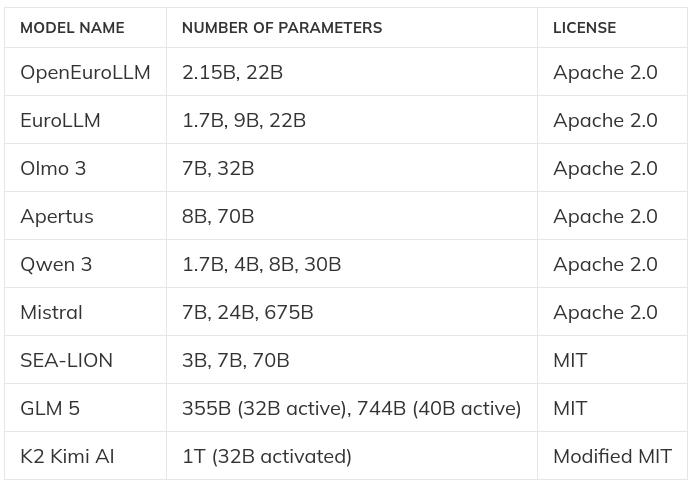696x485 pixels.
Task: Click the Qwen 3 model name
Action: [x=56, y=264]
